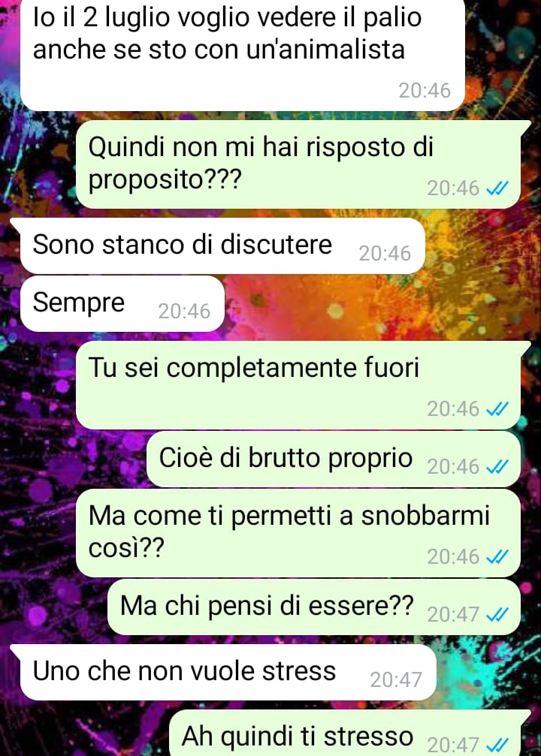Click read checkmarks beside 'Cioè di brutto proprio'
The width and height of the screenshot is (541, 756).
pyautogui.click(x=497, y=467)
